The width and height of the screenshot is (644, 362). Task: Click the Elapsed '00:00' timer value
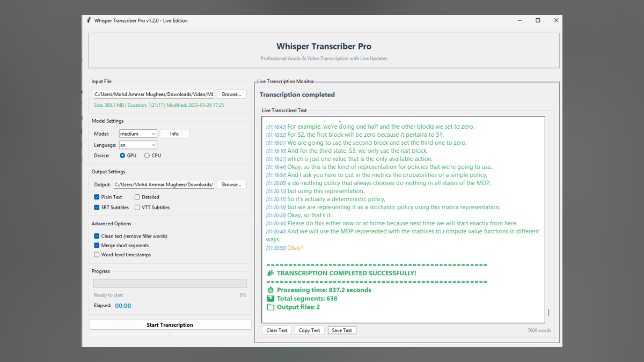pyautogui.click(x=123, y=306)
